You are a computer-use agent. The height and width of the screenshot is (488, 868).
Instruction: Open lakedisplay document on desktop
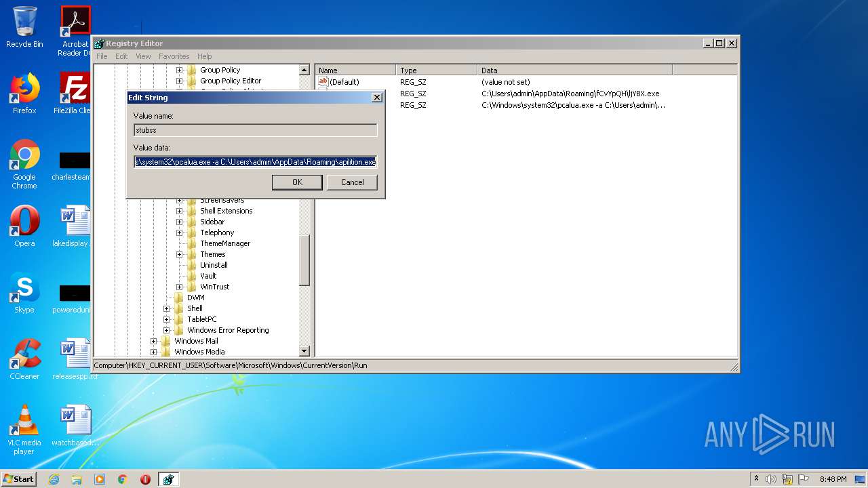click(75, 226)
